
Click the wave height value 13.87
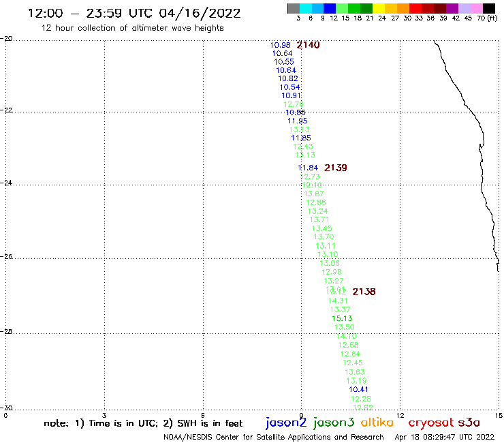[x=314, y=194]
